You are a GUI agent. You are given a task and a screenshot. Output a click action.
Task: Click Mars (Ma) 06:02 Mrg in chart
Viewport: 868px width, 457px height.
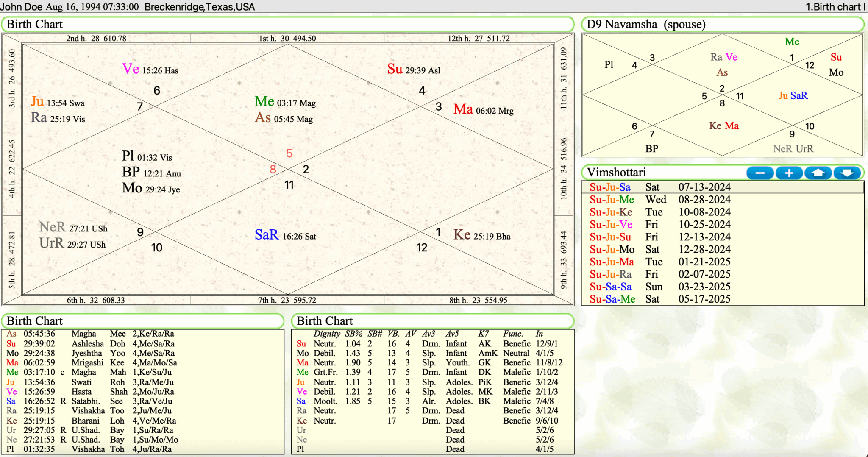483,110
